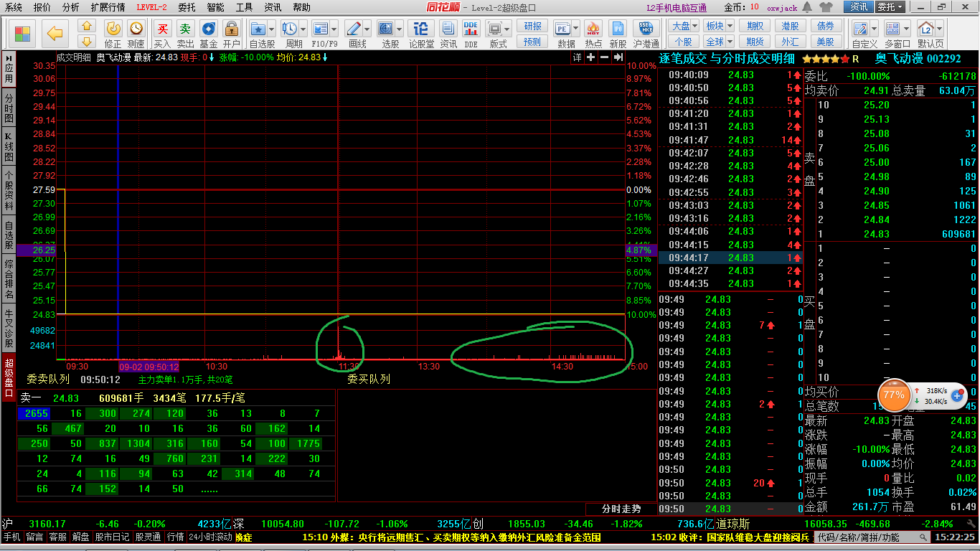
Task: Open the 论股堂 forum icon
Action: (x=421, y=29)
